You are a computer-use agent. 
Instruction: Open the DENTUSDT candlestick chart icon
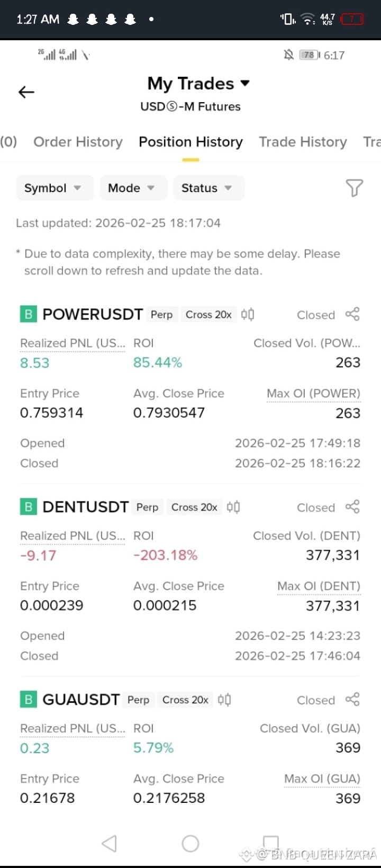[233, 507]
